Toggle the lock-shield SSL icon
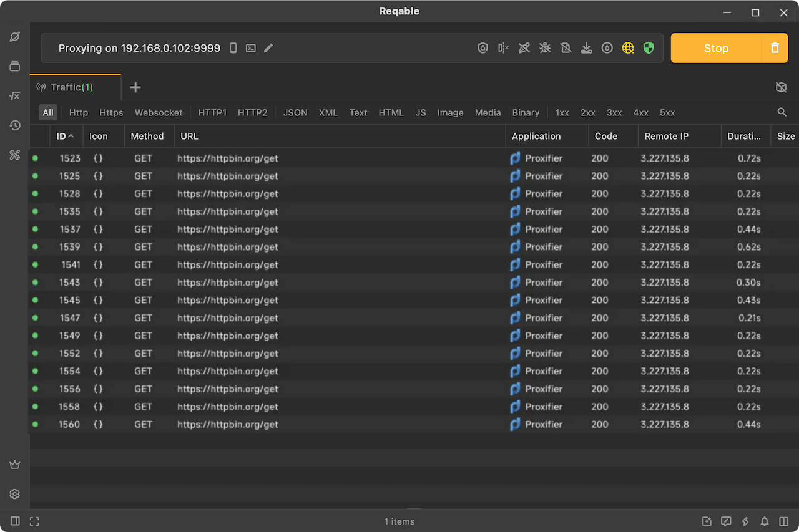 pyautogui.click(x=483, y=48)
